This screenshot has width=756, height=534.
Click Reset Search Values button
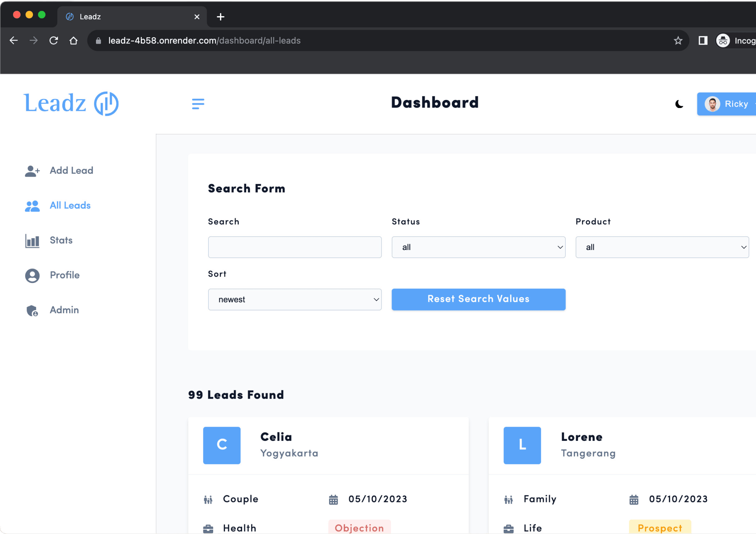(479, 299)
